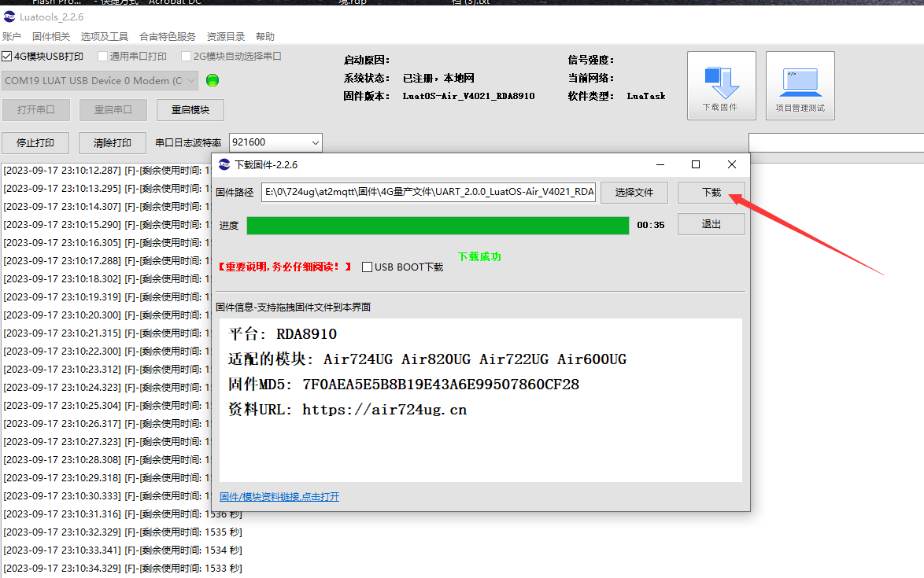Click the 下载固件-2.2.6 dialog logo icon
The width and height of the screenshot is (924, 578).
coord(224,164)
